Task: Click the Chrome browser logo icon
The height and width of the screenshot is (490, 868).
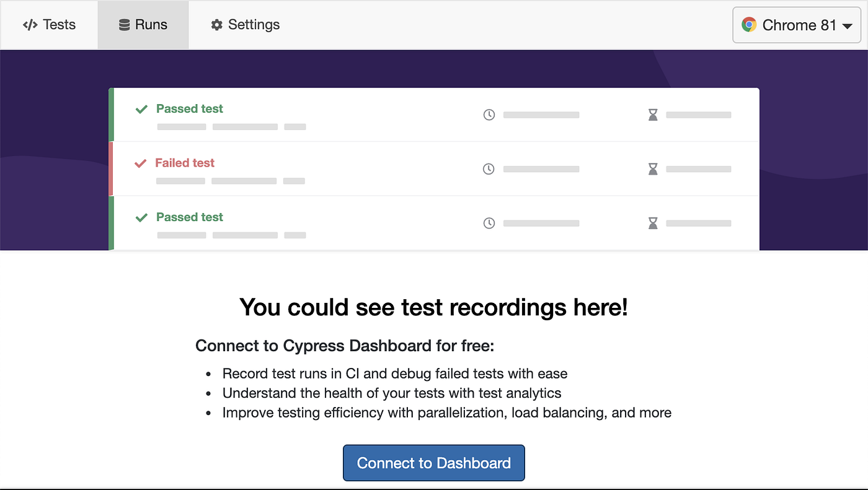Action: [749, 25]
